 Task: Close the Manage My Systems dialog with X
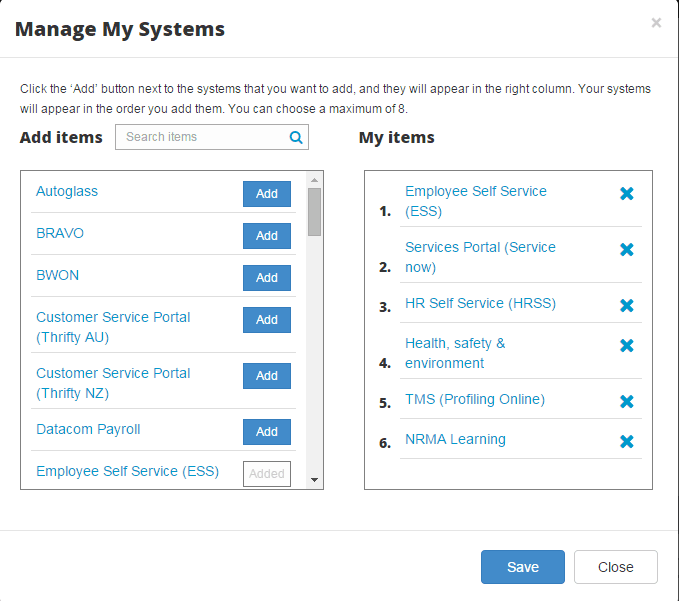pos(656,23)
